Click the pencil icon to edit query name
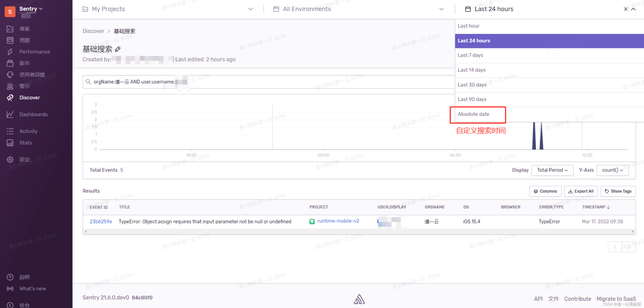644x308 pixels. tap(117, 49)
